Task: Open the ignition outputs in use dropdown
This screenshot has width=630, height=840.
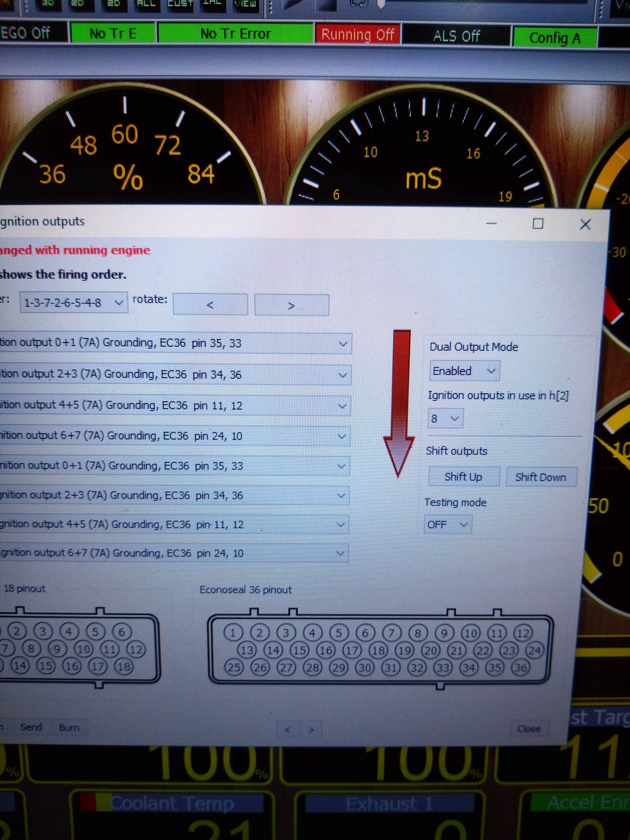Action: 445,418
